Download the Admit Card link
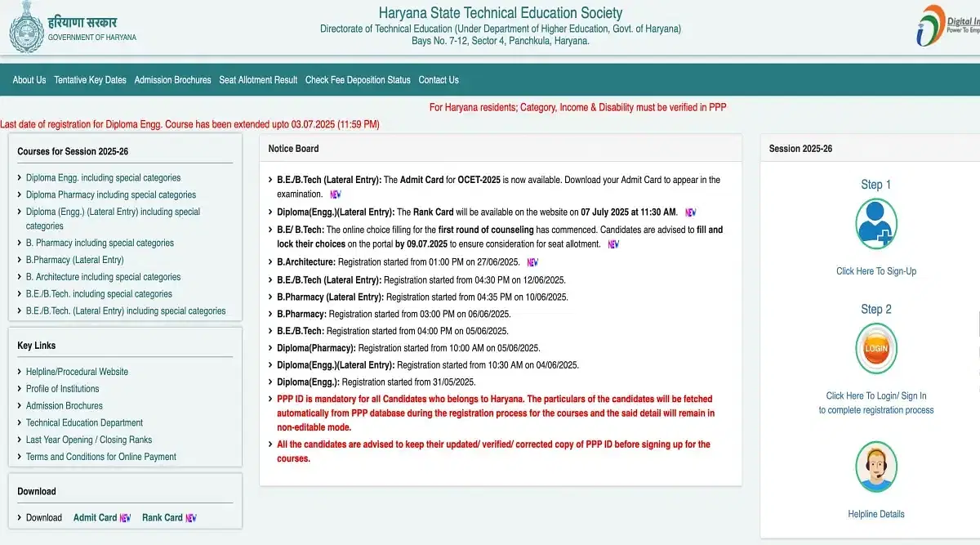 click(96, 518)
